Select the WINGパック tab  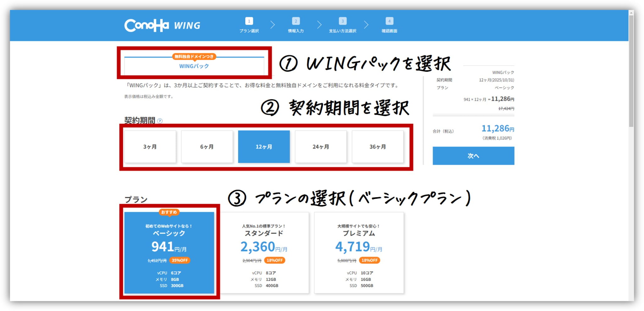(x=194, y=66)
